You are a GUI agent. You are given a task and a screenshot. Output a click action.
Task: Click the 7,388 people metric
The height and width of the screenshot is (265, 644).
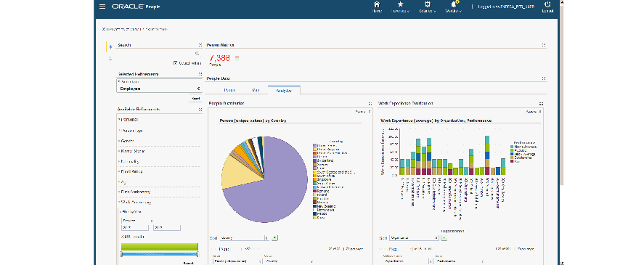[220, 58]
